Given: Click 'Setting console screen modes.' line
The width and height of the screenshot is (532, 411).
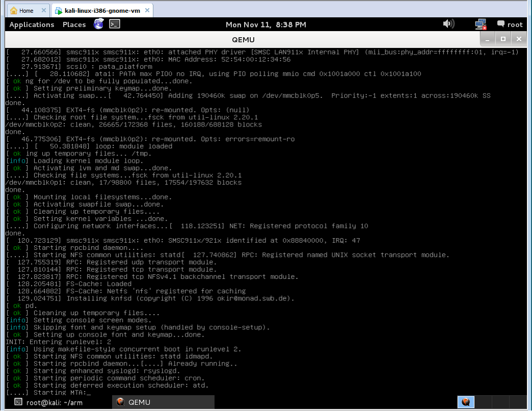Looking at the screenshot, I should coord(78,320).
